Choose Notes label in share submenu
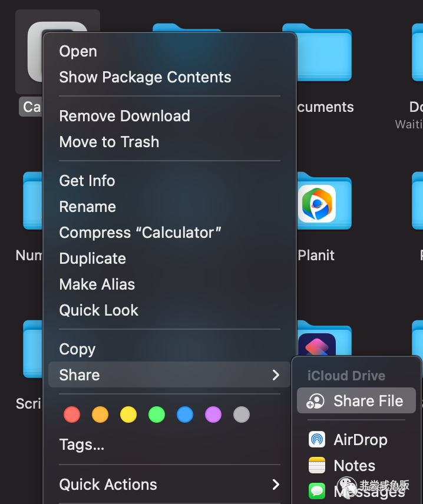The image size is (423, 504). click(355, 465)
